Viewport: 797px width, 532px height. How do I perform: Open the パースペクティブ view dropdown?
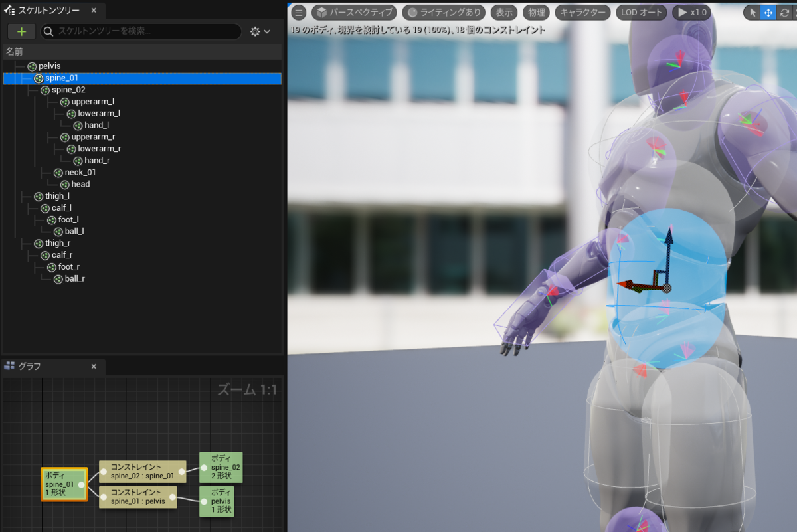354,13
